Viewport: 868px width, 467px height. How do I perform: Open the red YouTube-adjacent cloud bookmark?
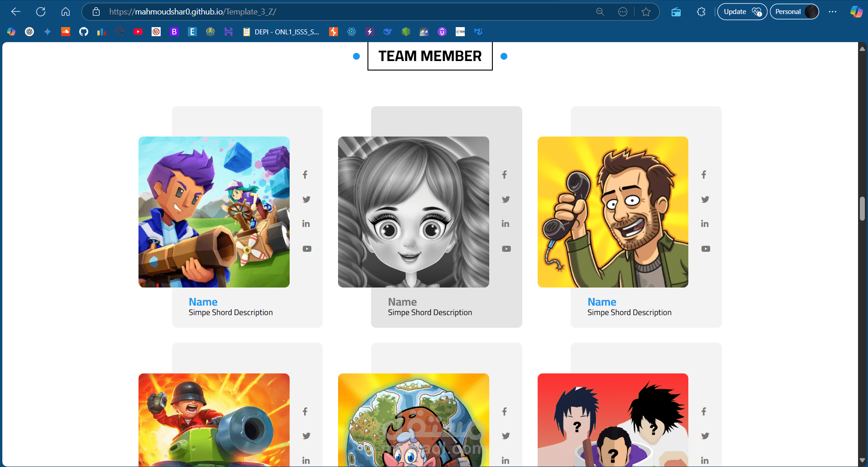point(120,32)
